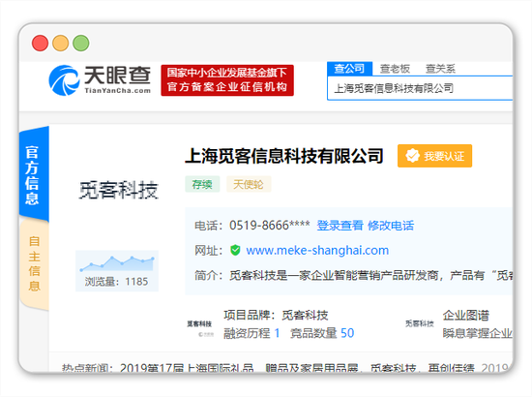Screen dimensions: 532x397
Task: Click 登录查看 to reveal phone
Action: point(340,226)
